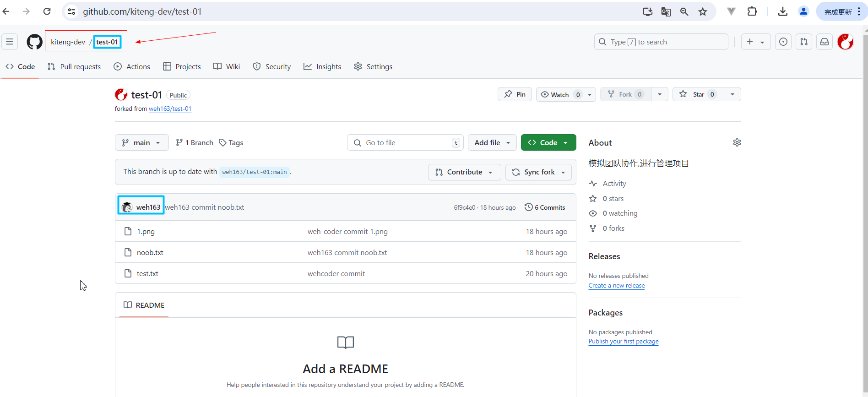
Task: Reload the page with the refresh icon
Action: 47,11
